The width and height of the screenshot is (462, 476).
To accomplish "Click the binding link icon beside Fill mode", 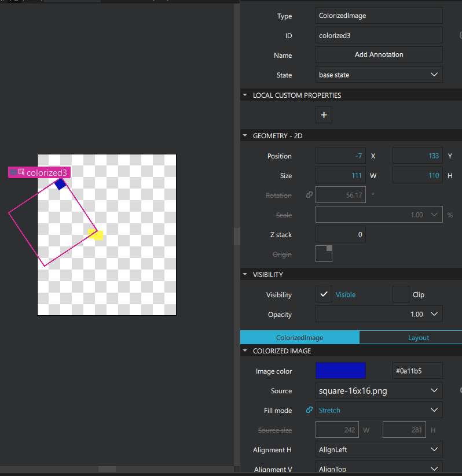I will tap(309, 411).
